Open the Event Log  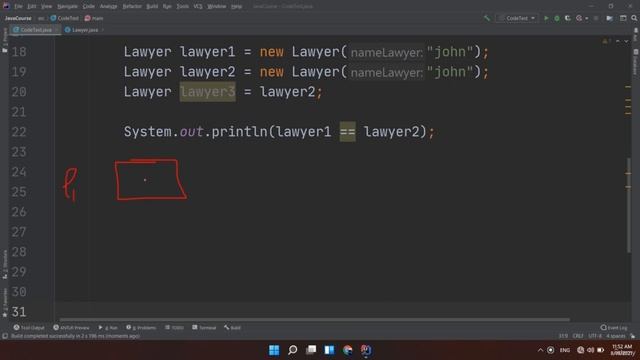pyautogui.click(x=614, y=327)
